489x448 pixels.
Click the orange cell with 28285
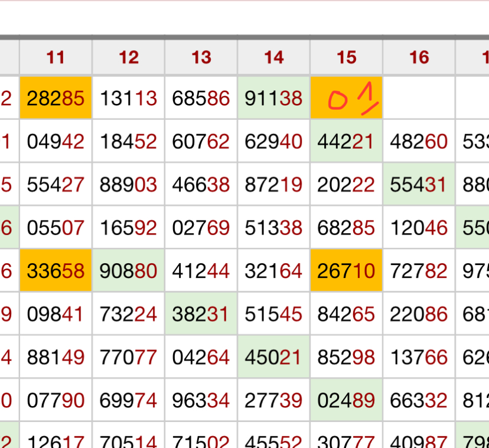click(x=56, y=98)
